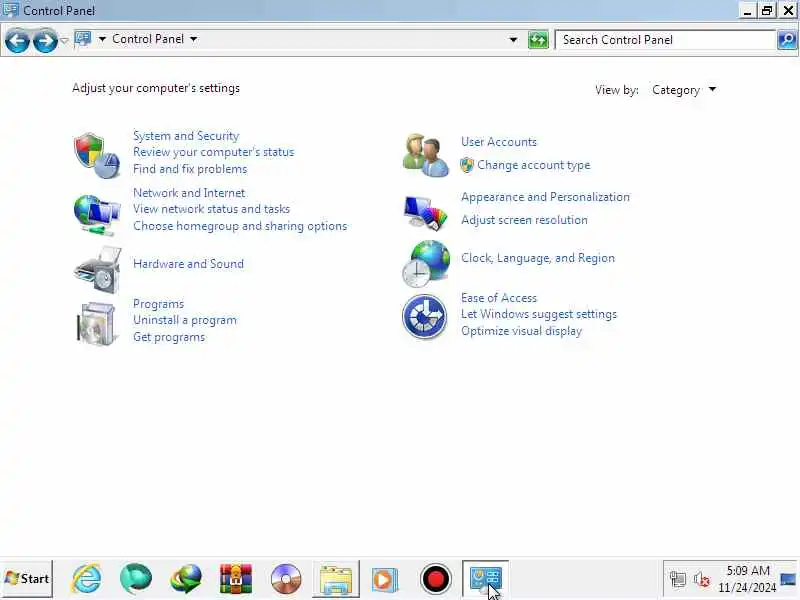Click the network tray icon

point(678,579)
